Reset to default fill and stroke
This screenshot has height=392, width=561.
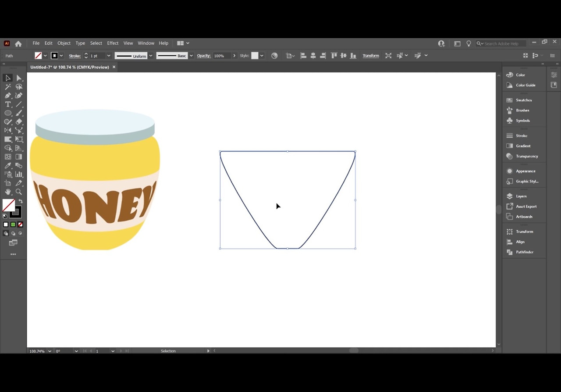tap(5, 216)
